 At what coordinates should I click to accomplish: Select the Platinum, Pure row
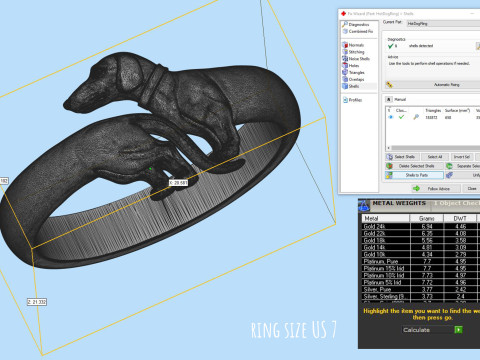tap(420, 261)
